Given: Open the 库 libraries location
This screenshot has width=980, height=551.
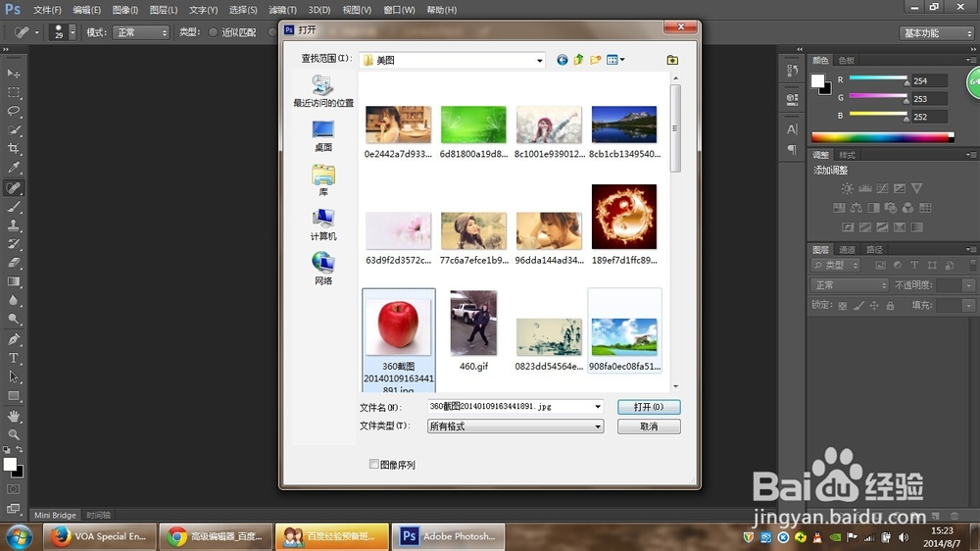Looking at the screenshot, I should coord(323,180).
